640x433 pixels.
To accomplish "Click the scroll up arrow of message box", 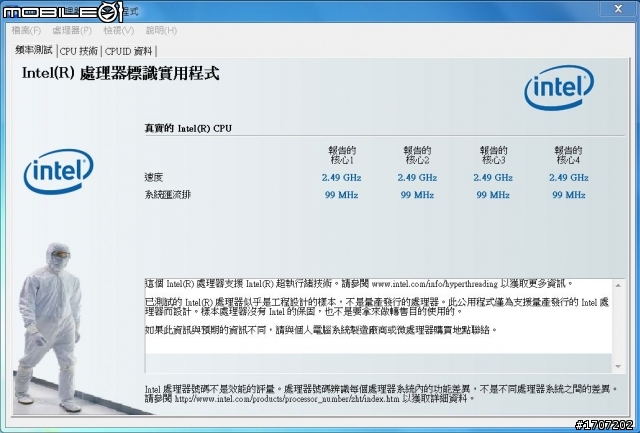I will (618, 286).
